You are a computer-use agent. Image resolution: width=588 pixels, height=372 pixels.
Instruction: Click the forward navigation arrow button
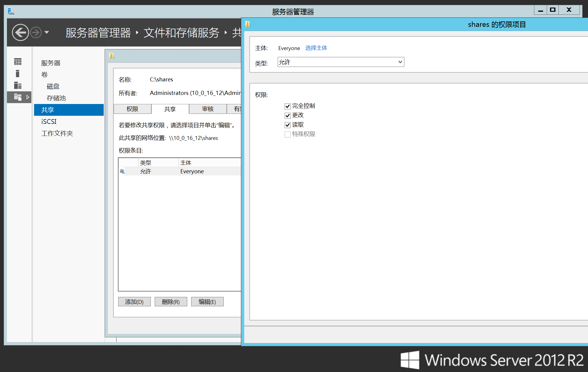pyautogui.click(x=36, y=32)
